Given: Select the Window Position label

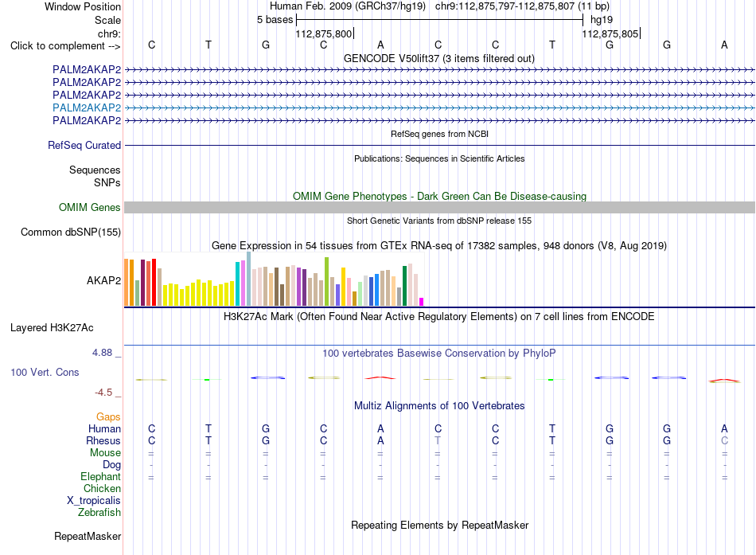Looking at the screenshot, I should click(x=83, y=6).
